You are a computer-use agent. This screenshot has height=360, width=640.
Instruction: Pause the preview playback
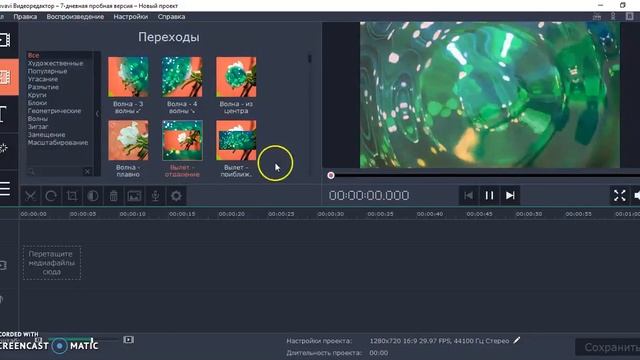pyautogui.click(x=489, y=196)
